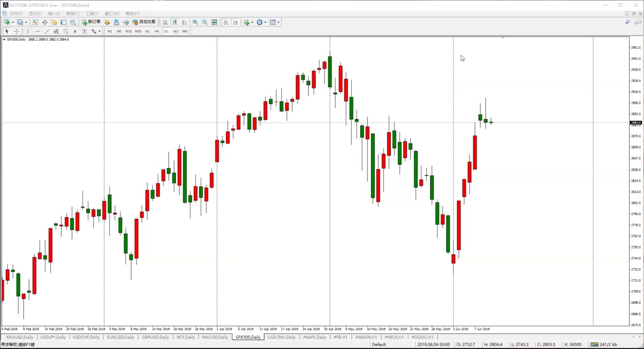Select the vertical line drawing tool

pyautogui.click(x=28, y=32)
